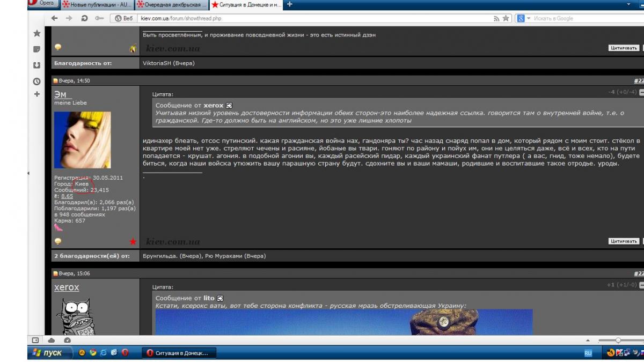Open the quoted image in xerox post
The width and height of the screenshot is (644, 362).
pos(344,322)
